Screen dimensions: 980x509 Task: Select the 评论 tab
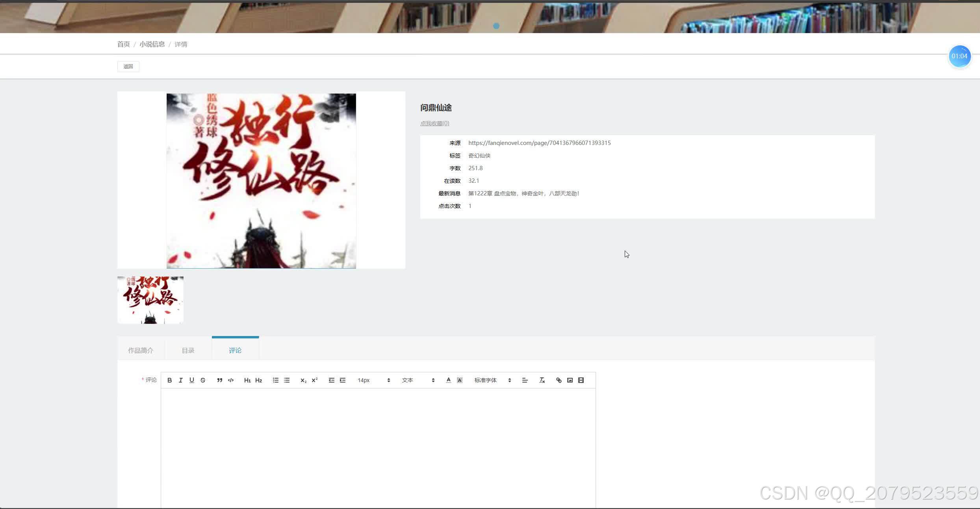[235, 350]
